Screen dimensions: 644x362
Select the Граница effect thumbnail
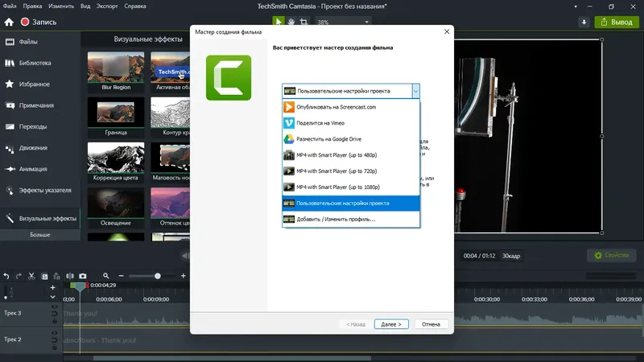point(116,117)
